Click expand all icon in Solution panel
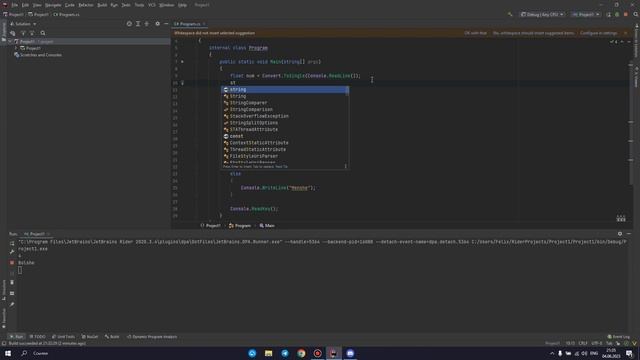640x360 pixels. 138,24
